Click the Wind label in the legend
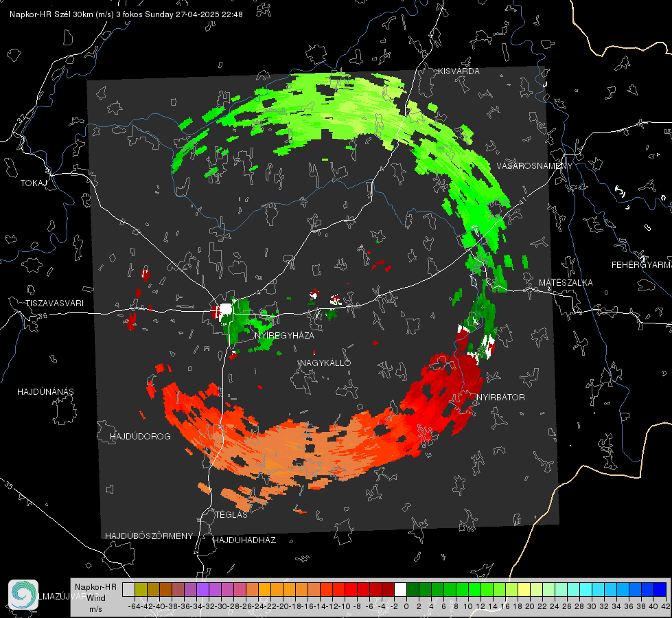672x618 pixels. coord(96,598)
